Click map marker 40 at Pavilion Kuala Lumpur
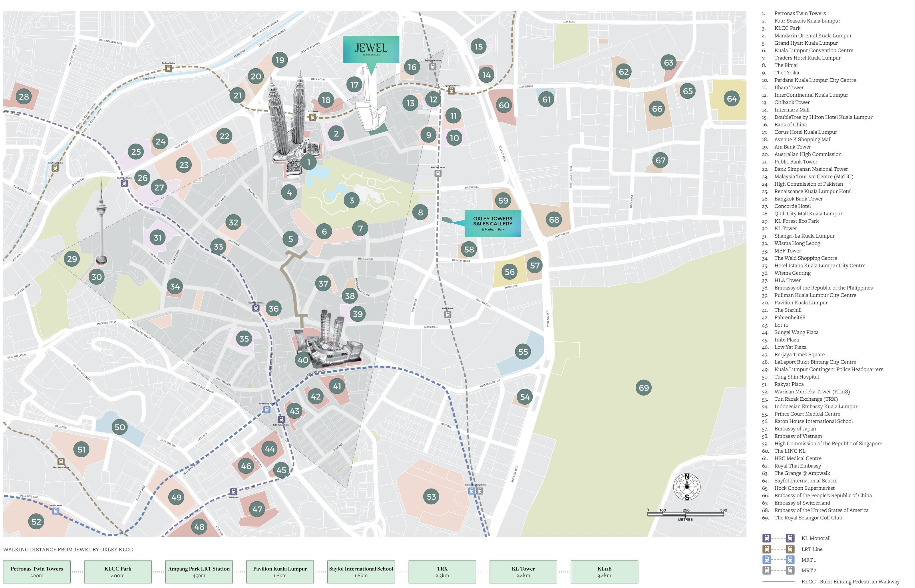The width and height of the screenshot is (915, 588). (303, 360)
